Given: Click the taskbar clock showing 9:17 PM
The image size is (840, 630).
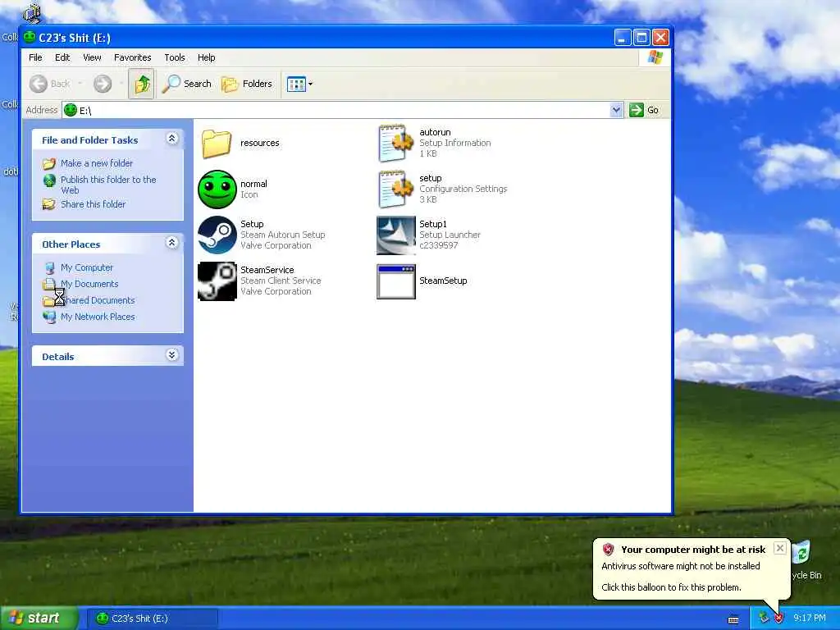Looking at the screenshot, I should pyautogui.click(x=810, y=619).
